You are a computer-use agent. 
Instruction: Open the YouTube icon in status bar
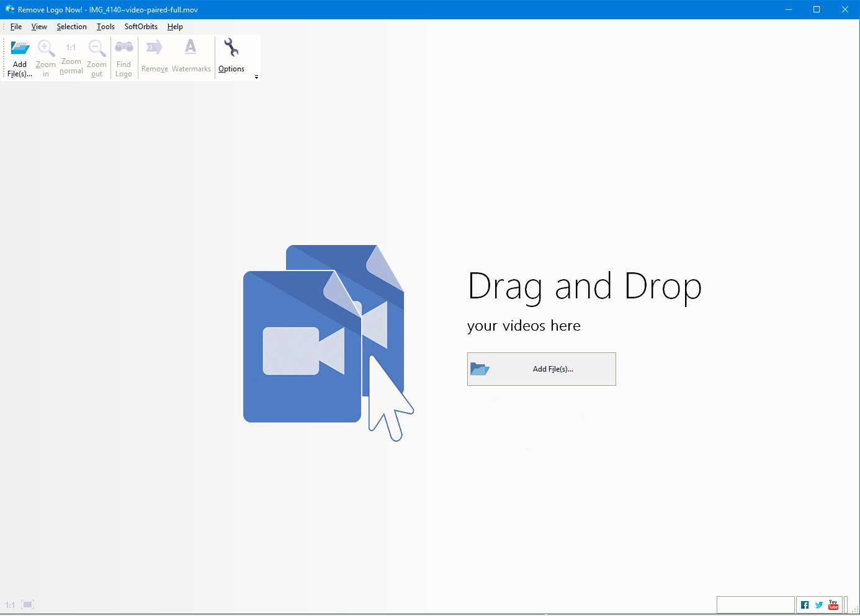833,605
